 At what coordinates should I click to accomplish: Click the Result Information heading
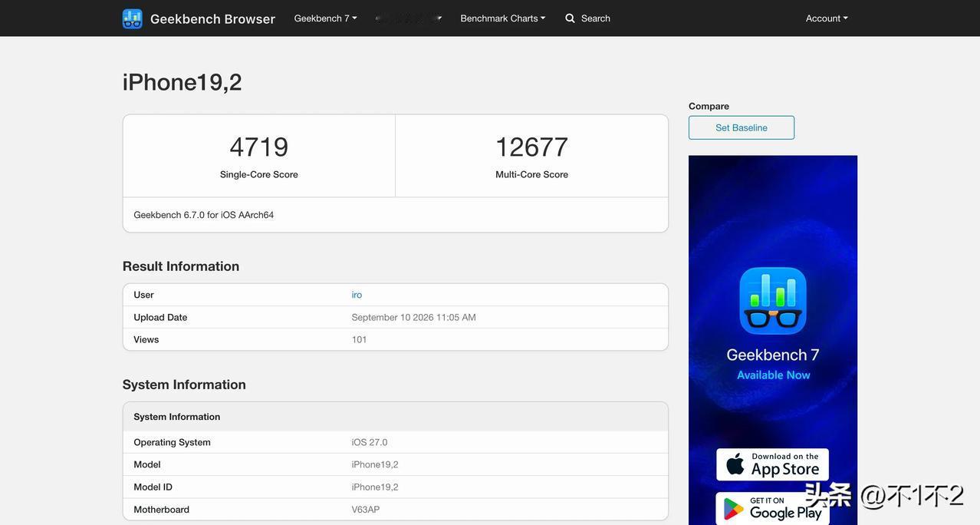click(x=181, y=266)
